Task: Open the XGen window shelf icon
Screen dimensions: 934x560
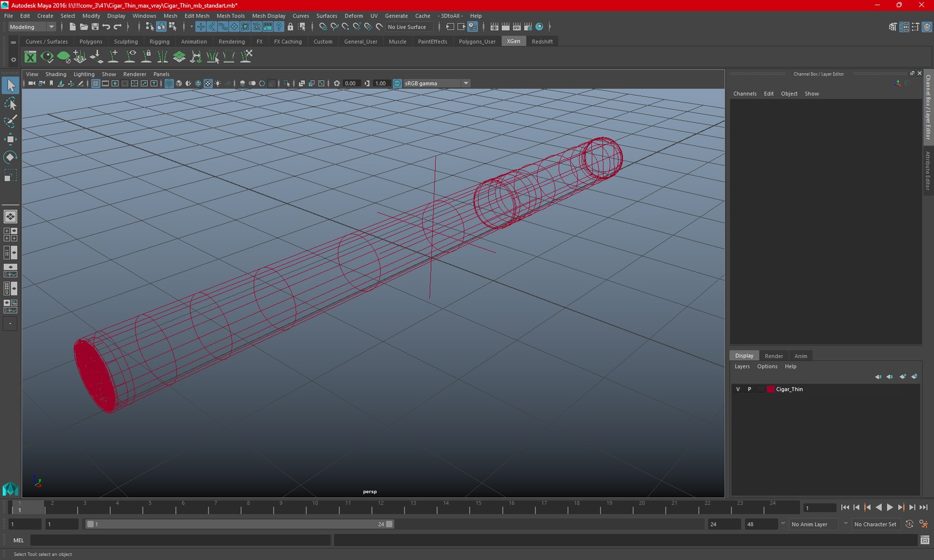Action: pyautogui.click(x=31, y=57)
